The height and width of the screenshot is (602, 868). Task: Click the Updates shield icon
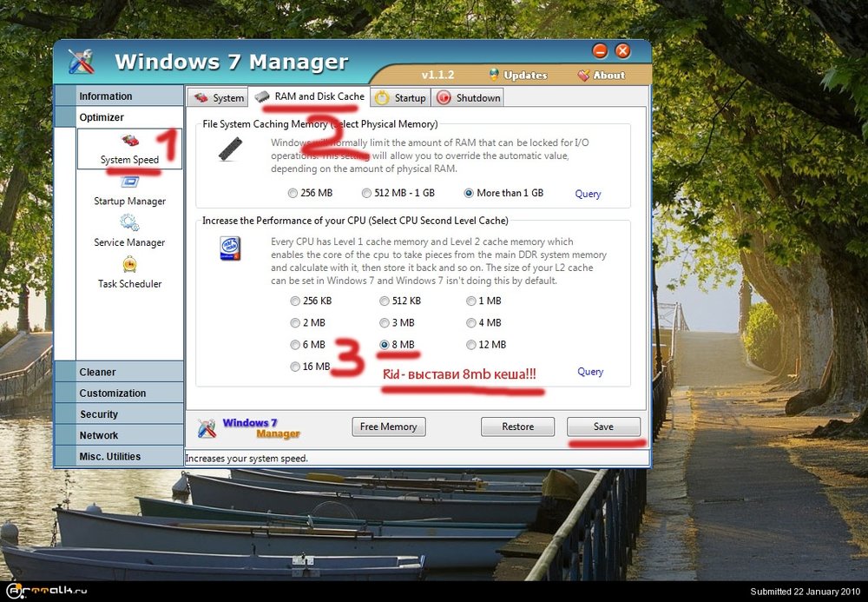click(x=494, y=75)
